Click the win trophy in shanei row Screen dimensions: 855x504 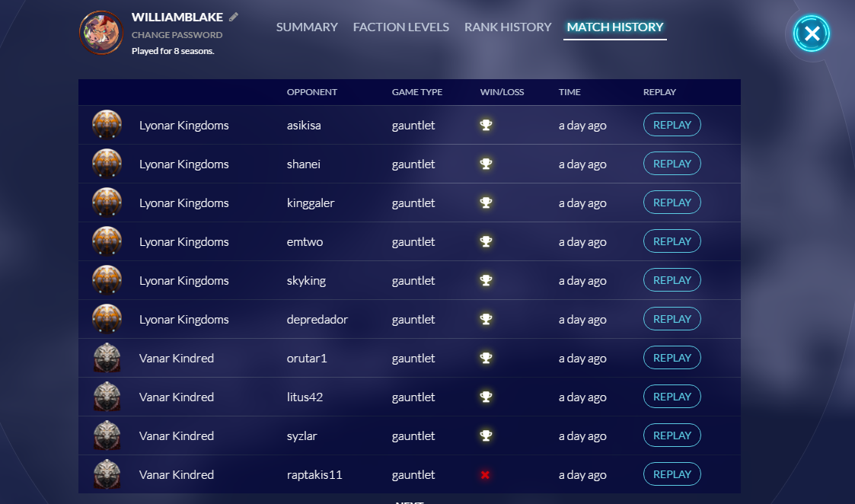(x=486, y=164)
